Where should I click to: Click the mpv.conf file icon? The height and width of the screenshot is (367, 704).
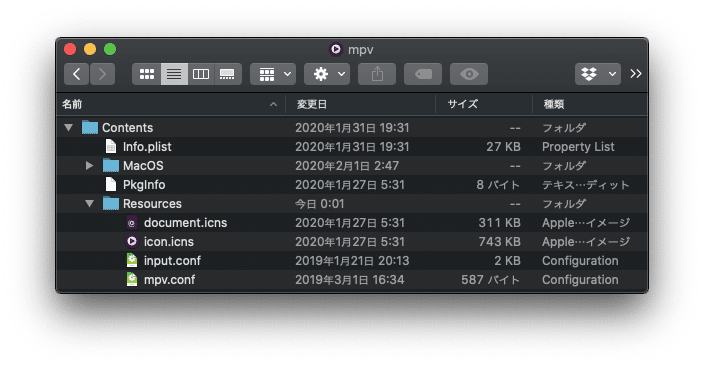(x=132, y=280)
